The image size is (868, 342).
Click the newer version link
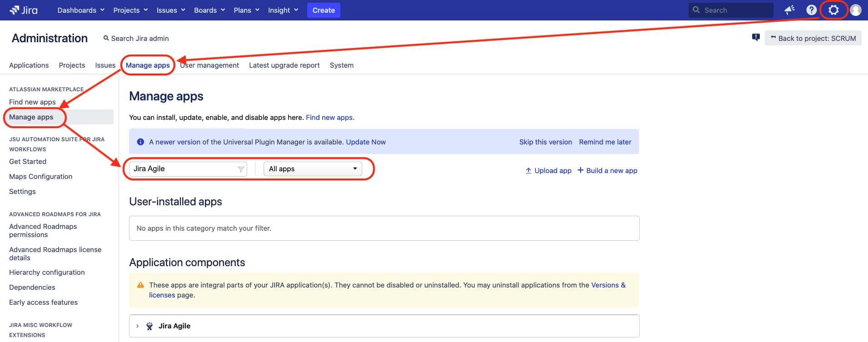(178, 142)
